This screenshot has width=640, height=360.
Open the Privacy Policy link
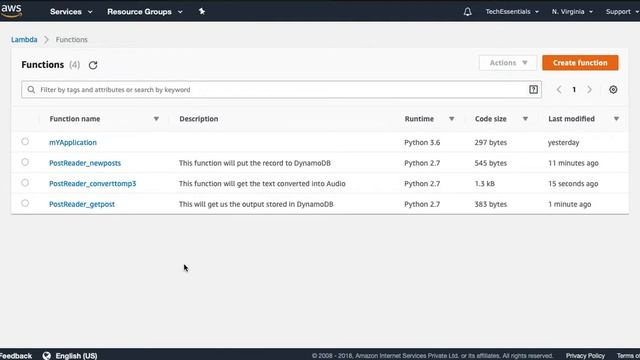coord(585,356)
